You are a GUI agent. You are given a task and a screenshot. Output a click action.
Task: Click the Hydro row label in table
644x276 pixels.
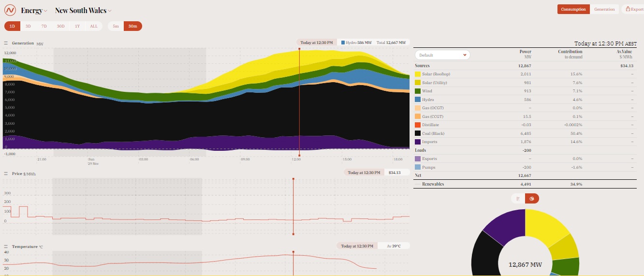tap(428, 100)
